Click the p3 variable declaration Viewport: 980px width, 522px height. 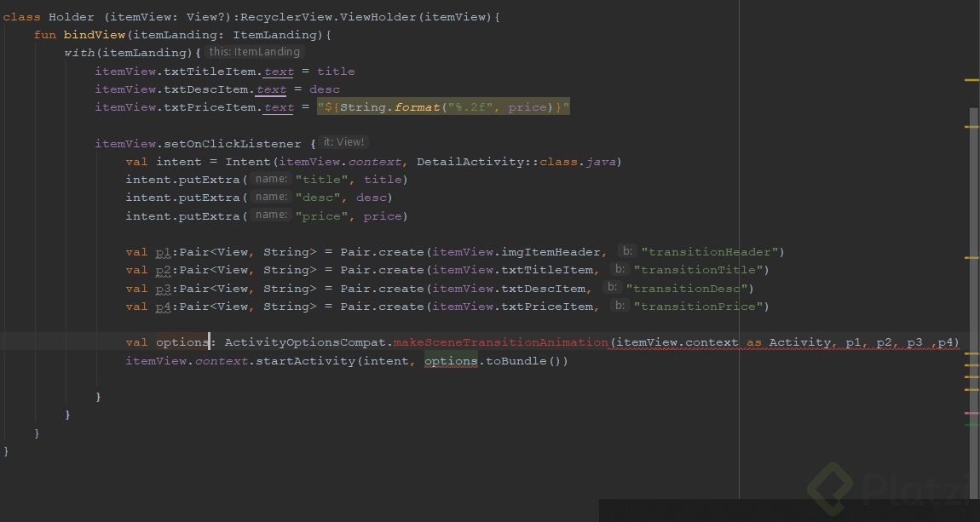[163, 289]
